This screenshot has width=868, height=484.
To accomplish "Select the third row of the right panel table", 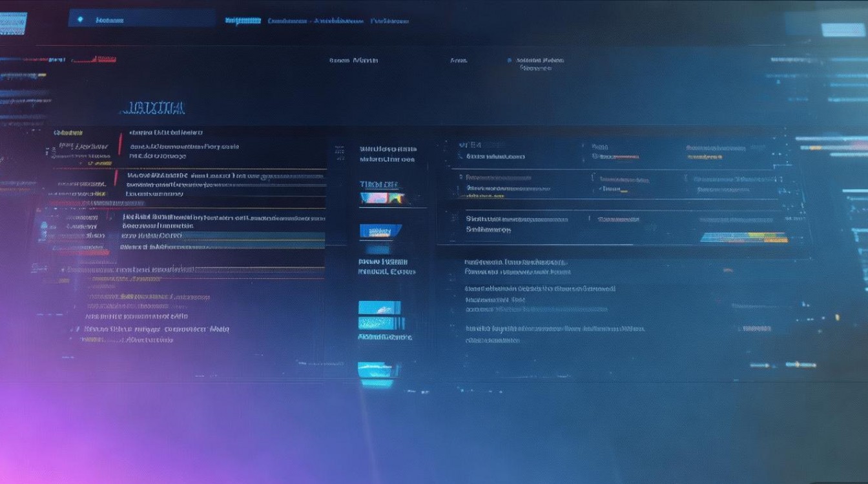I will point(620,223).
